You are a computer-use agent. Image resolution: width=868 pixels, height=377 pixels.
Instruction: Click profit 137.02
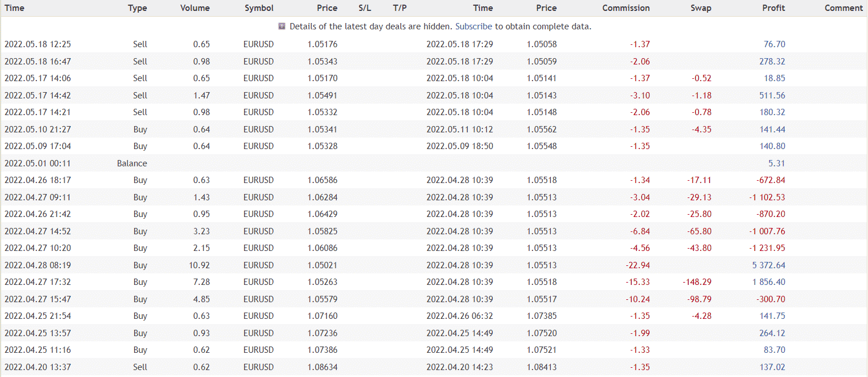pos(772,367)
